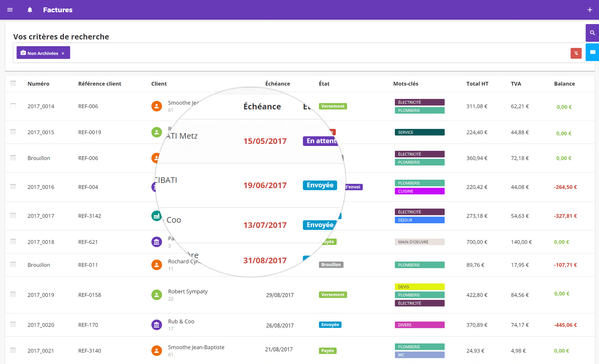This screenshot has height=364, width=599.
Task: Add a new invoice with plus icon
Action: 590,10
